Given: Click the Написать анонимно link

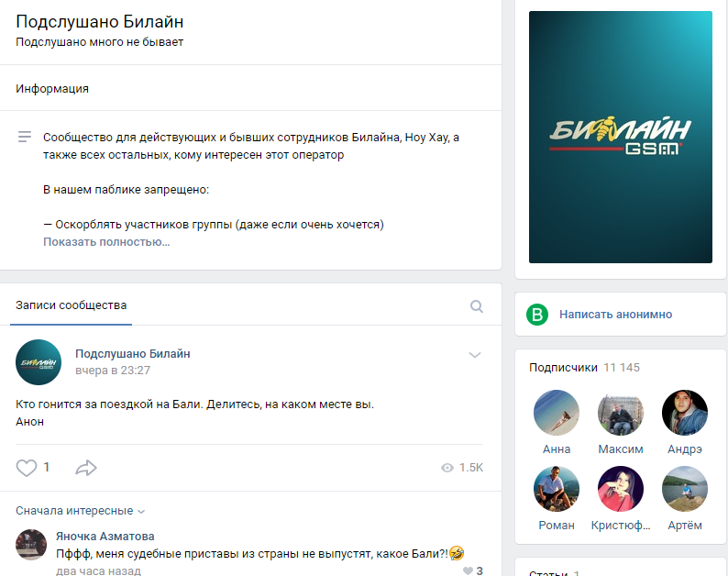Looking at the screenshot, I should tap(615, 315).
